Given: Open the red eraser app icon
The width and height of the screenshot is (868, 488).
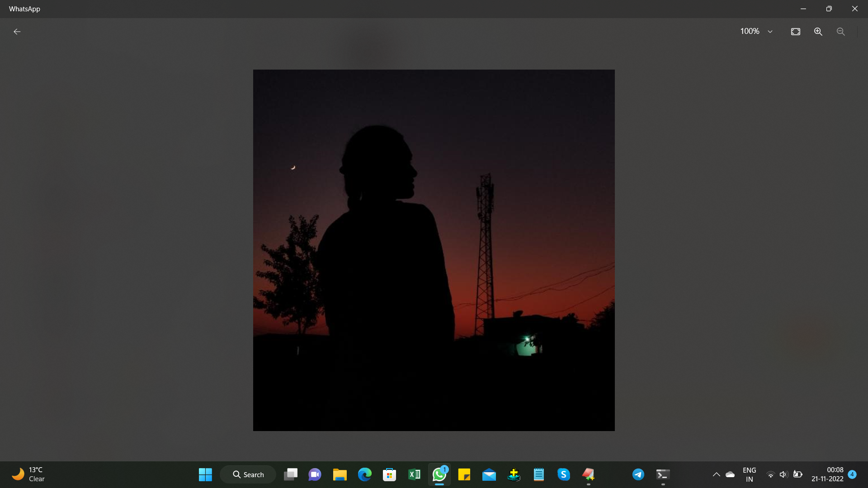Looking at the screenshot, I should pos(589,474).
